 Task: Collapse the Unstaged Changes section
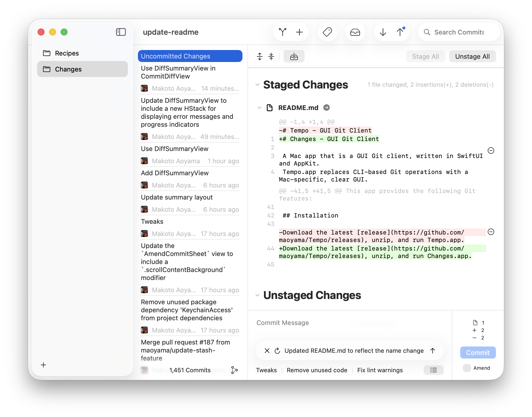[x=257, y=295]
